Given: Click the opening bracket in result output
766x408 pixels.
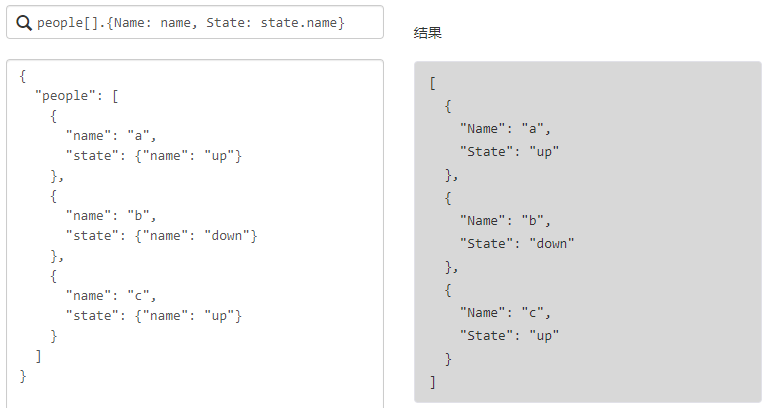Looking at the screenshot, I should 433,82.
